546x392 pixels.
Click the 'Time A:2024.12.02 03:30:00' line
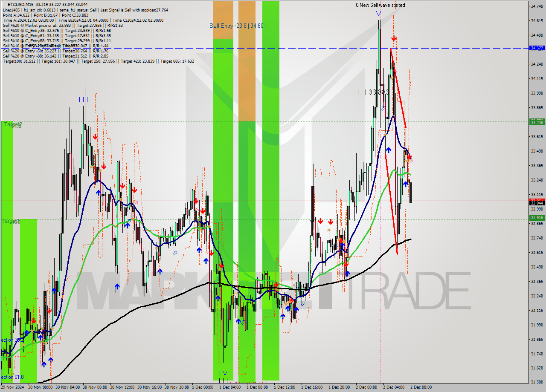(83, 20)
